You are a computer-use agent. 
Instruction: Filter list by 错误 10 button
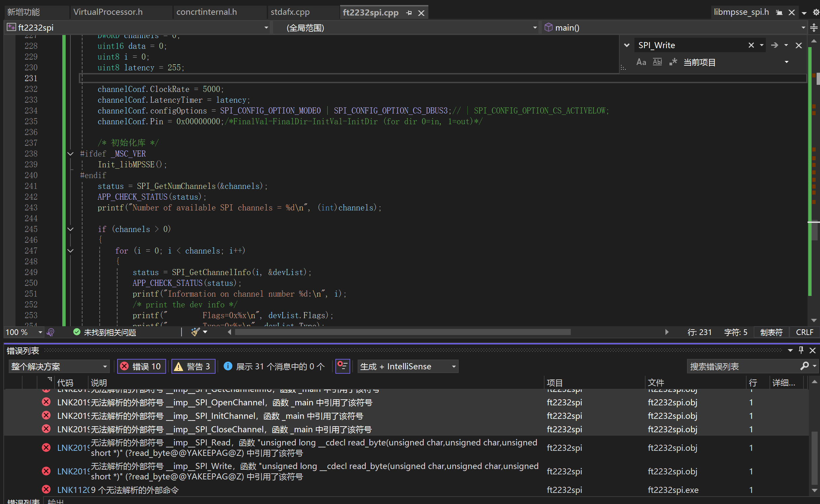pos(141,366)
